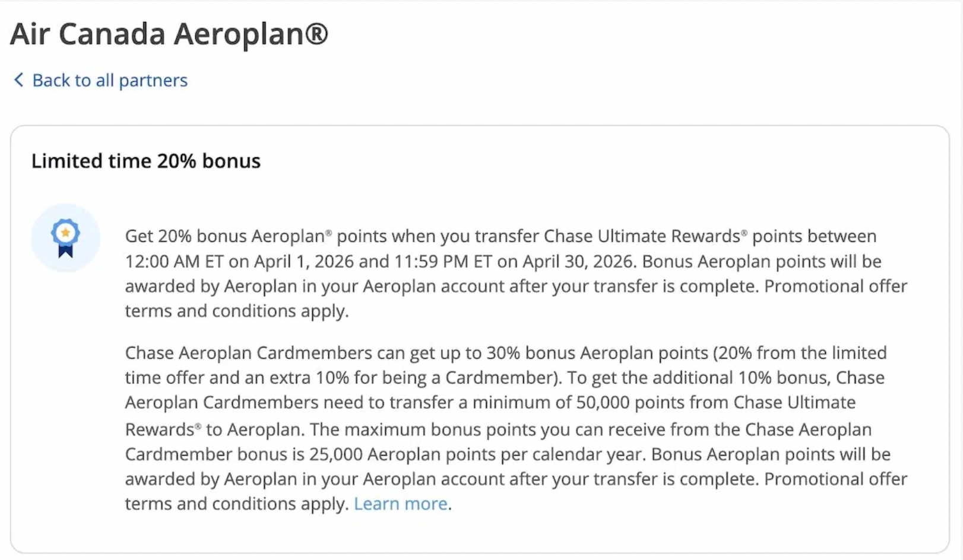Click the gold star inside the badge
963x560 pixels.
point(65,233)
